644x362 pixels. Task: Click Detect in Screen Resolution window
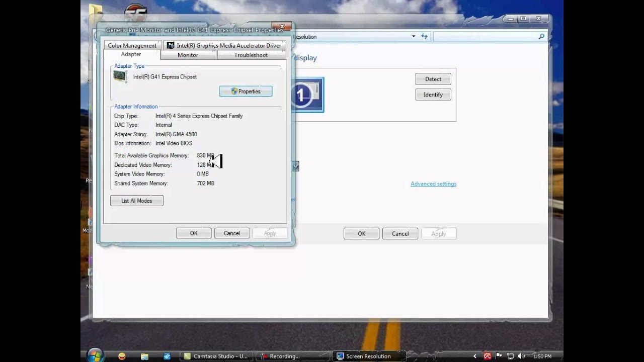pos(433,79)
